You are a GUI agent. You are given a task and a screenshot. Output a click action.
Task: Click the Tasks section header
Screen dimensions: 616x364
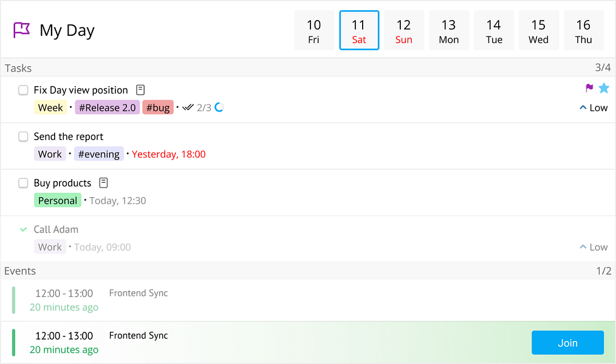[x=308, y=67]
